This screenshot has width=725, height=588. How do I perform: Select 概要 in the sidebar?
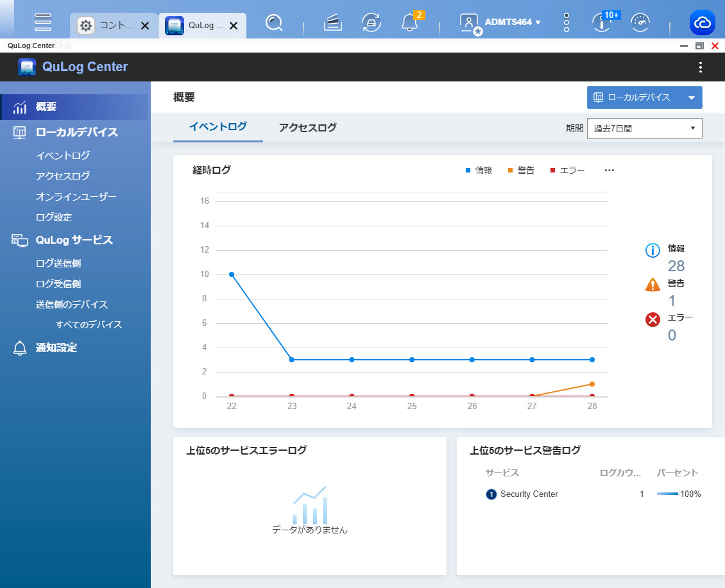coord(74,107)
